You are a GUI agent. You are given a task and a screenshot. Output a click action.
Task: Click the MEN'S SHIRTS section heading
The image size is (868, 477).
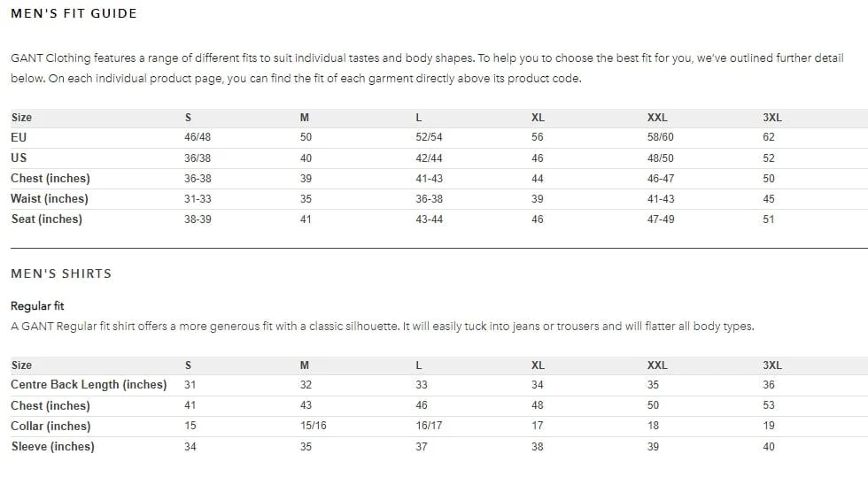pyautogui.click(x=61, y=274)
